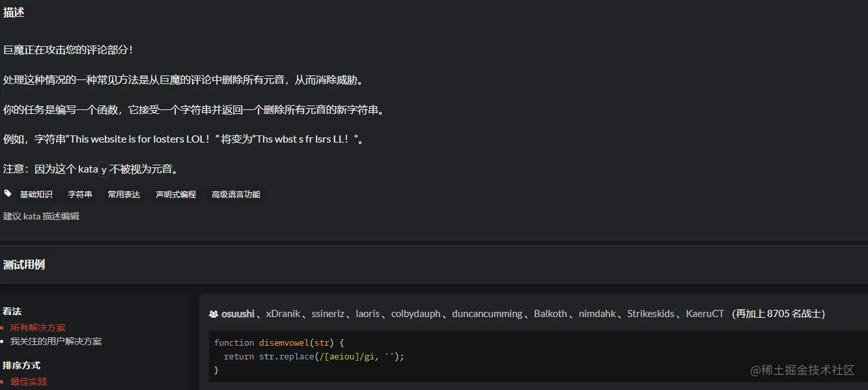Open the 高级语言功能 tag
The width and height of the screenshot is (868, 390).
coord(236,194)
